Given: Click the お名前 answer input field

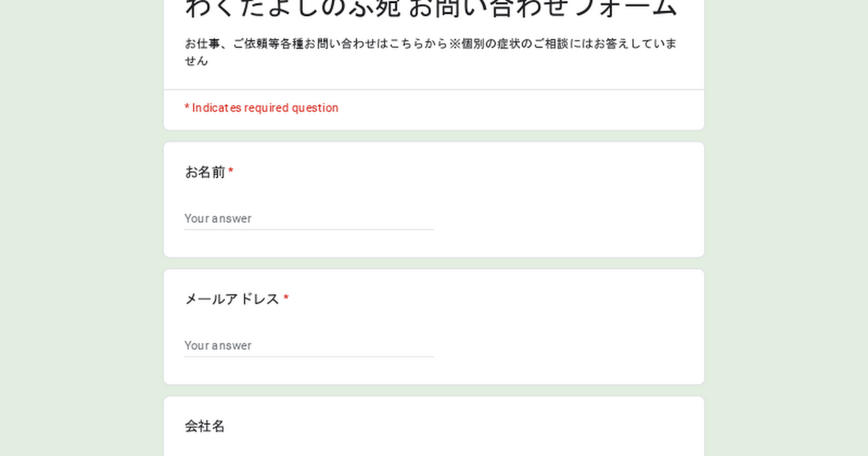Looking at the screenshot, I should coord(308,218).
